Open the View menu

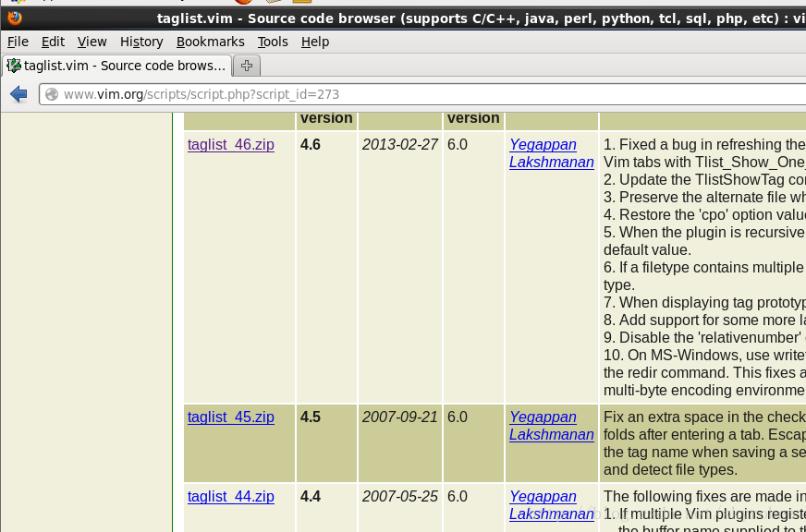(92, 42)
